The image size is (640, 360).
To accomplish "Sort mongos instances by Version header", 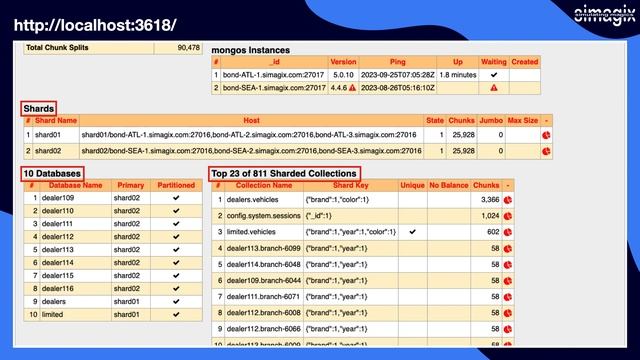I will (343, 62).
